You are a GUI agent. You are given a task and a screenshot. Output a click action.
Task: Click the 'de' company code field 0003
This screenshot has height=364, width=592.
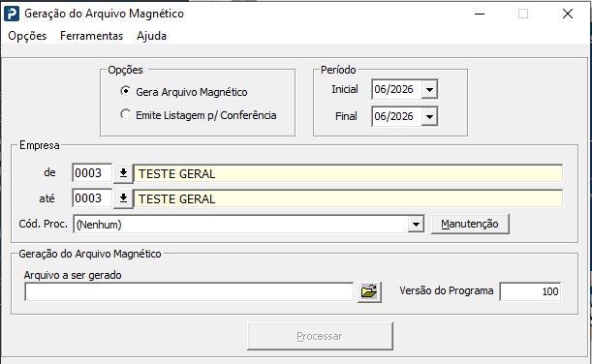coord(92,173)
